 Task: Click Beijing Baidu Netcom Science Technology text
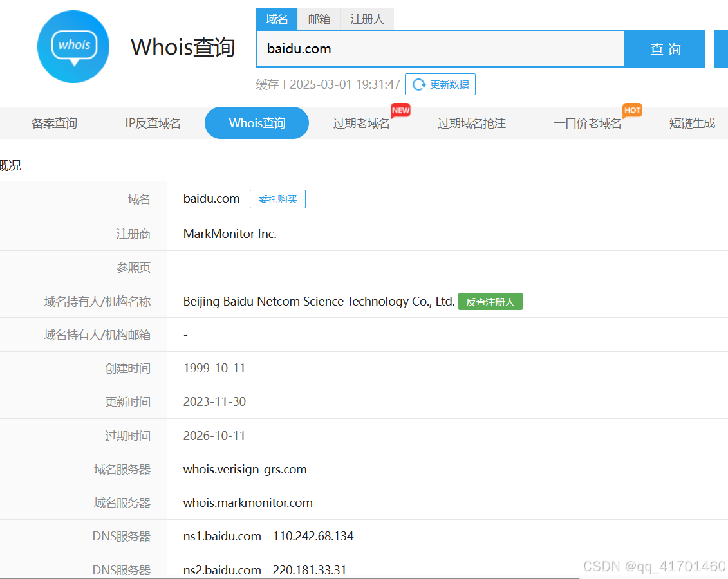[319, 302]
